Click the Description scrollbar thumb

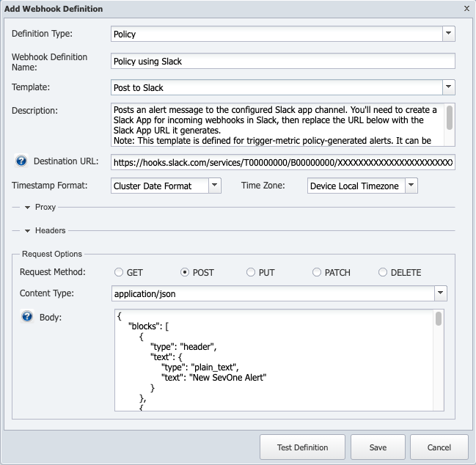click(450, 117)
